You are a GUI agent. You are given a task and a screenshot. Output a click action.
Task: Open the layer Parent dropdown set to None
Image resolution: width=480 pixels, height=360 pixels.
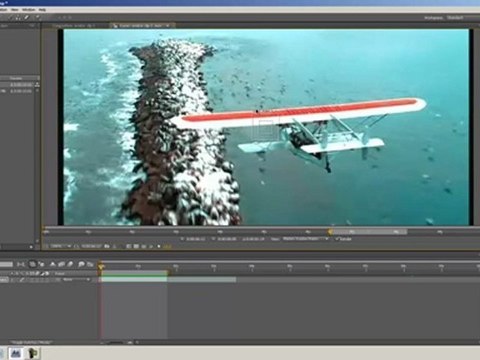pos(76,279)
